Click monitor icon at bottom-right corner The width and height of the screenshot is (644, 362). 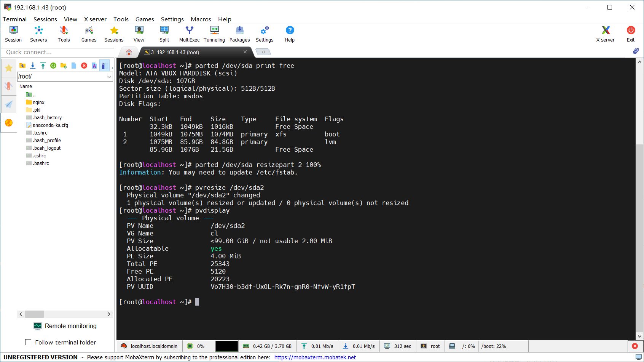638,357
